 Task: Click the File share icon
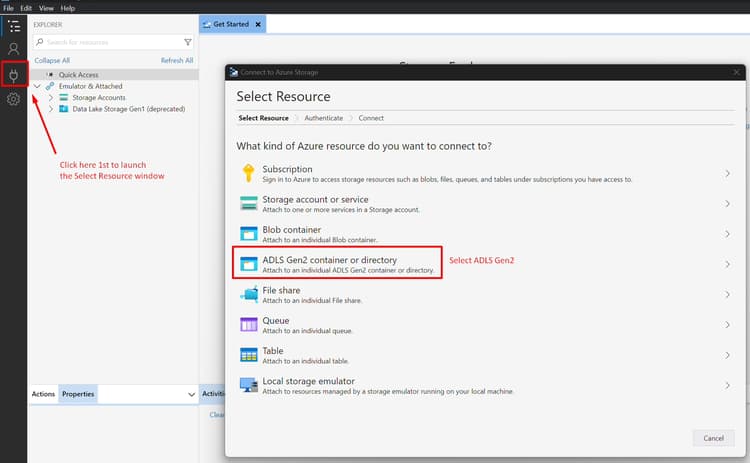(x=249, y=294)
